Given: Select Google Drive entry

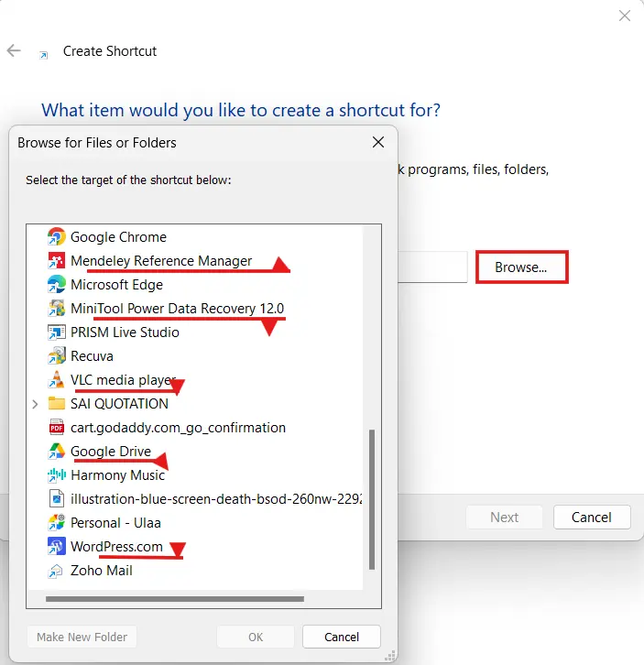Looking at the screenshot, I should 111,452.
